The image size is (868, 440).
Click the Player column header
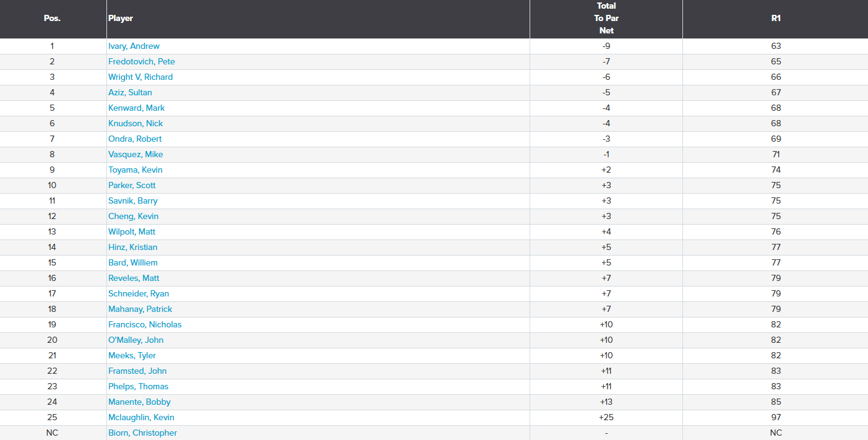pyautogui.click(x=121, y=19)
